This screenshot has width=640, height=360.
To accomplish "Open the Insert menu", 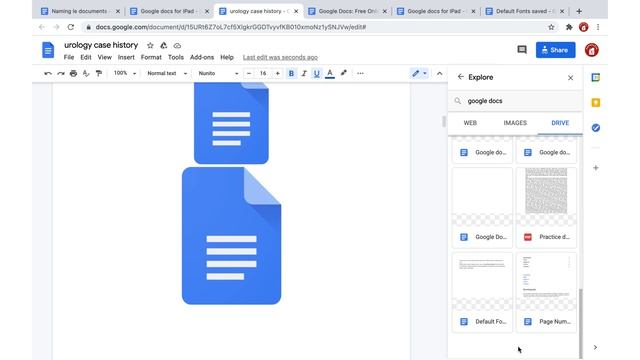I will tap(126, 58).
